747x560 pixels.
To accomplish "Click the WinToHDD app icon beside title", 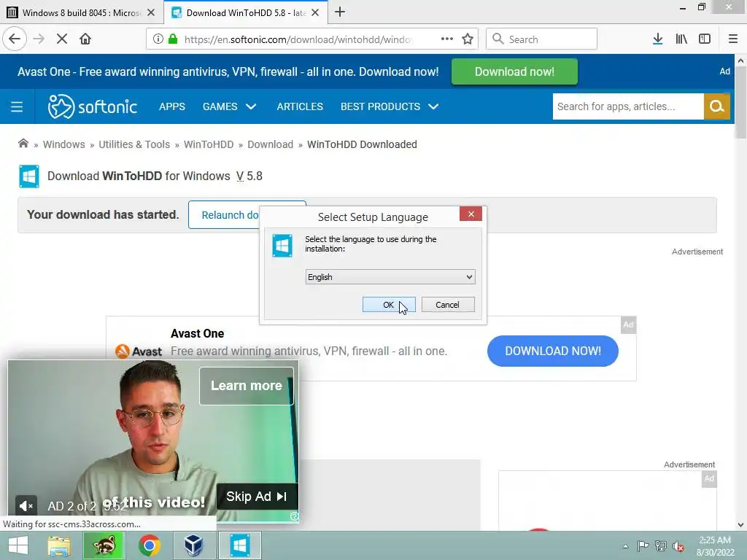I will coord(29,176).
